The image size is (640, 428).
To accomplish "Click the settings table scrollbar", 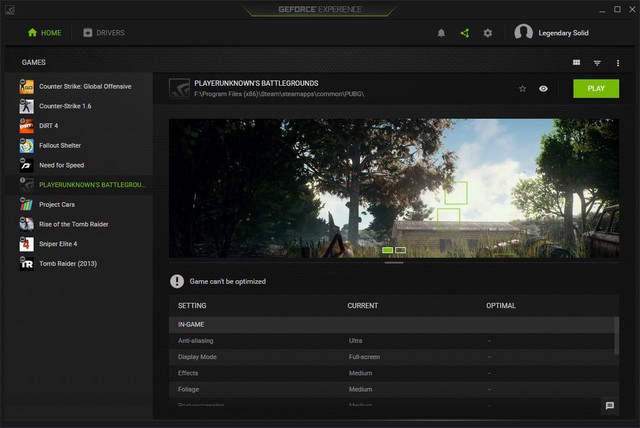I will pyautogui.click(x=617, y=335).
